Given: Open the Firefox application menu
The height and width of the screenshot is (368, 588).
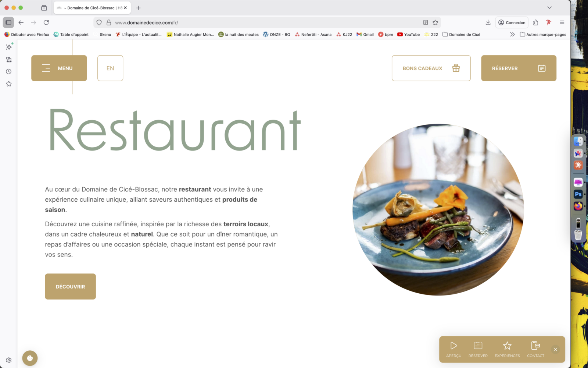Looking at the screenshot, I should [562, 22].
